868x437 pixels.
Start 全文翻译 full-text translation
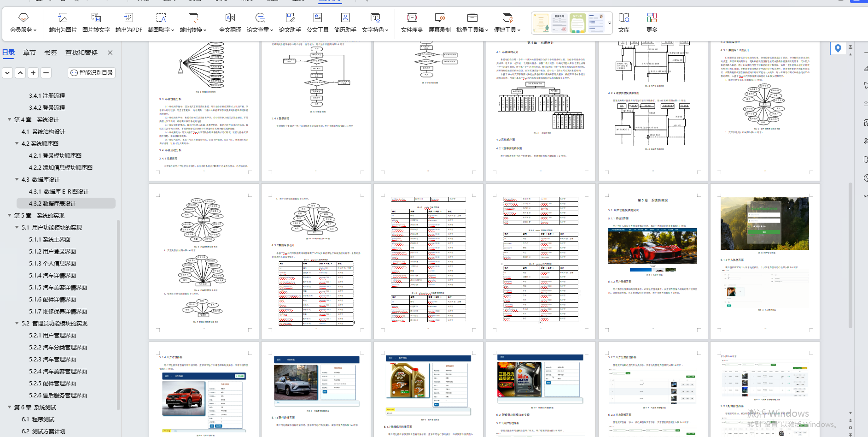(x=230, y=23)
